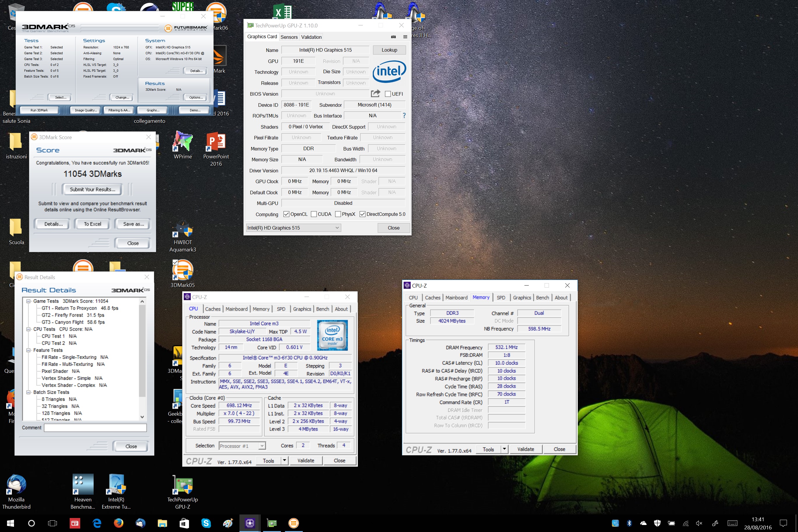Toggle the DirectCompute 5.0 checkbox
The image size is (798, 532).
[362, 214]
